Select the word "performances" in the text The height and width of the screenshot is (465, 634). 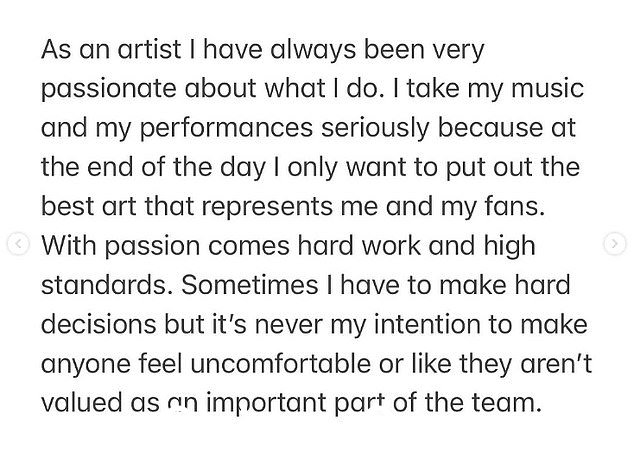pos(226,128)
